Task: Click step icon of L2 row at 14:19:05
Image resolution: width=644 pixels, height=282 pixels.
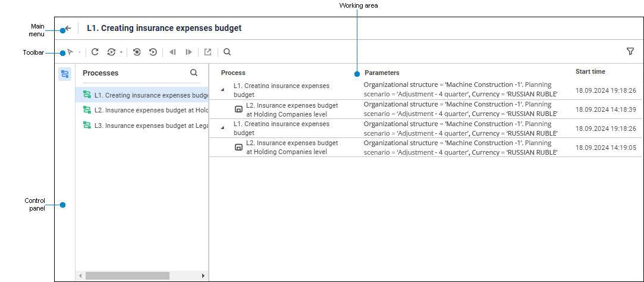Action: coord(238,147)
